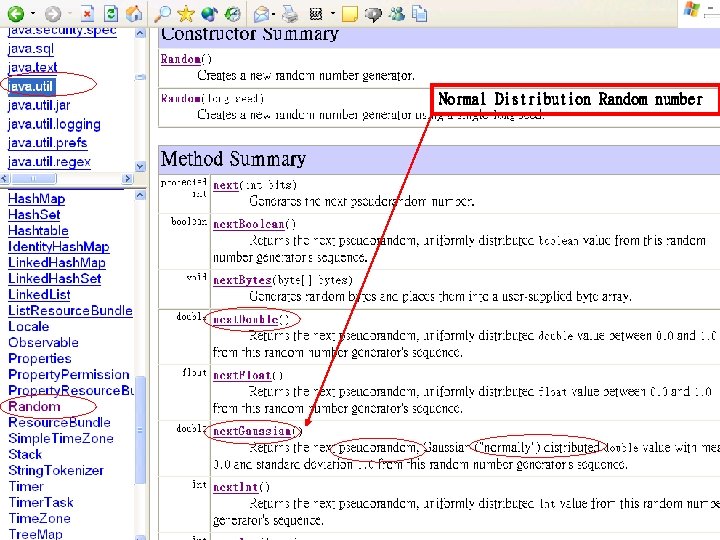Click package frame horizontal scroll right arrow

128,178
